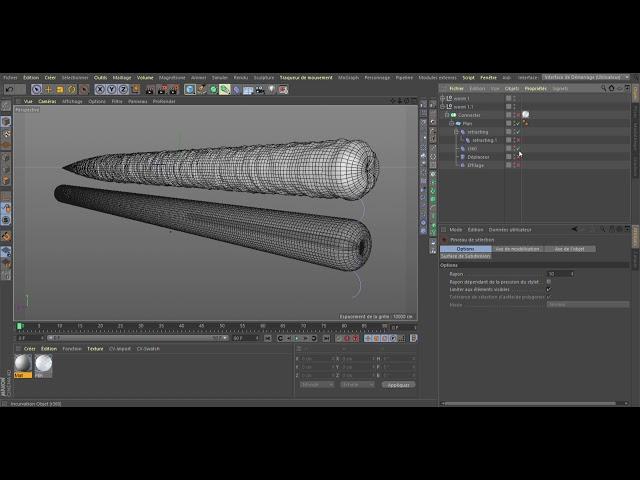The image size is (640, 480).
Task: Select the Move tool in the toolbar
Action: (47, 89)
